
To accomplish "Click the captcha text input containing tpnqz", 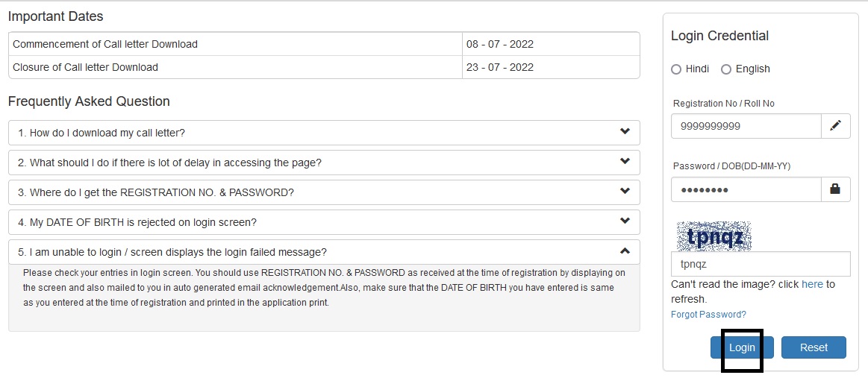I will [x=761, y=264].
